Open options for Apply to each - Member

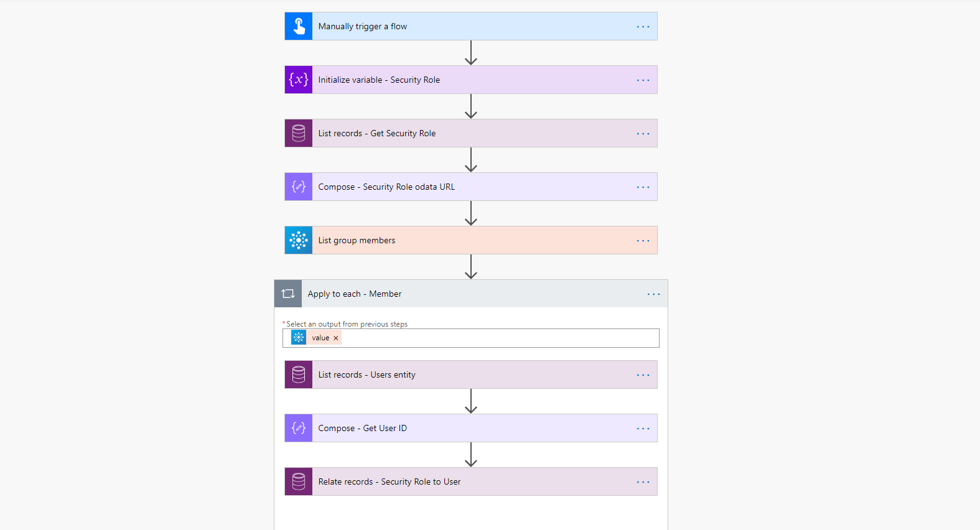coord(653,293)
